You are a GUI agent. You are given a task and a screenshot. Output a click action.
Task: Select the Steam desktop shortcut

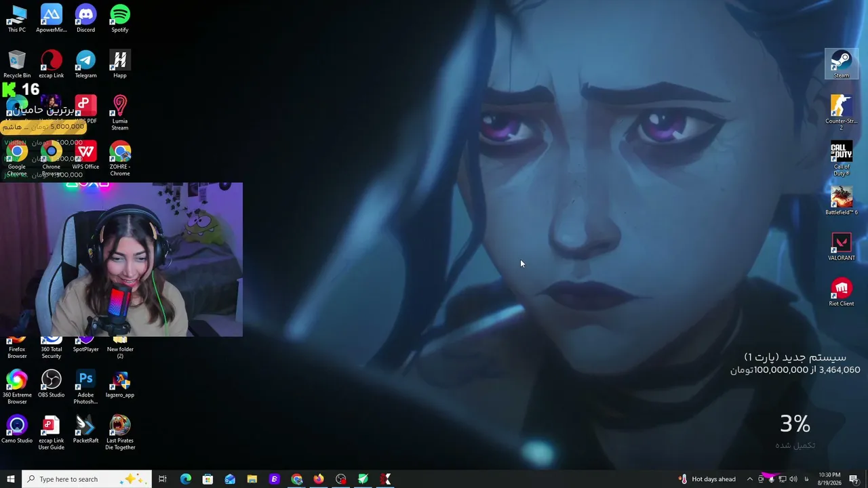point(842,64)
